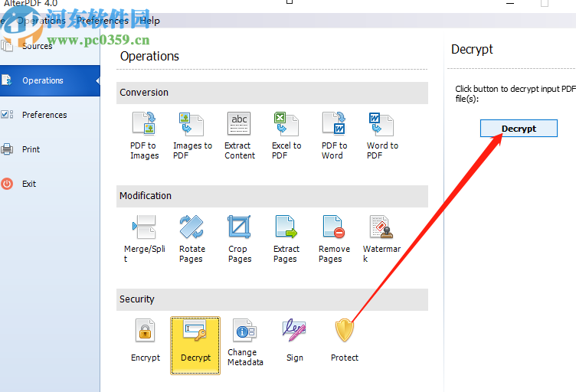Choose the Sign security operation

click(x=294, y=340)
